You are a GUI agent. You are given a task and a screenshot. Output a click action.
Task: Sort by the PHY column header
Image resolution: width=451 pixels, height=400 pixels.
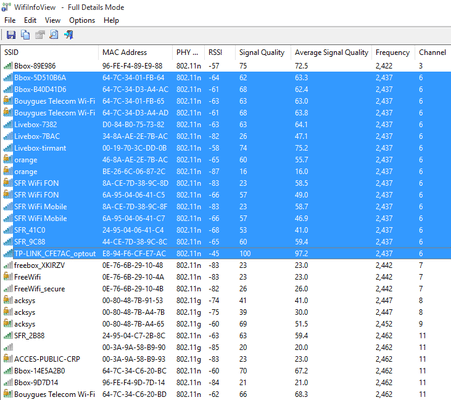[188, 52]
